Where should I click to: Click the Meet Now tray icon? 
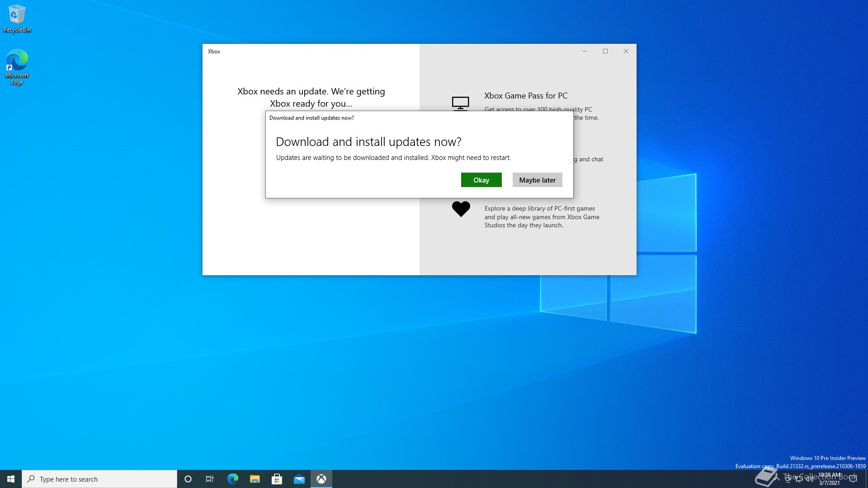tap(788, 479)
